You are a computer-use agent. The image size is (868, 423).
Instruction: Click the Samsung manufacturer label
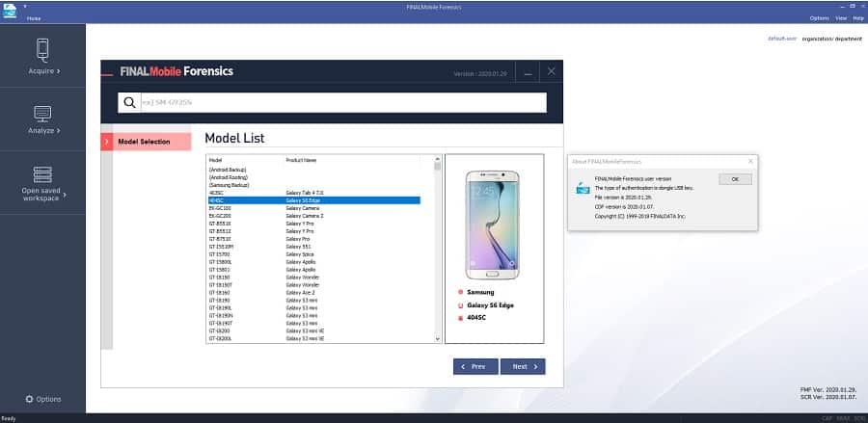click(x=480, y=292)
